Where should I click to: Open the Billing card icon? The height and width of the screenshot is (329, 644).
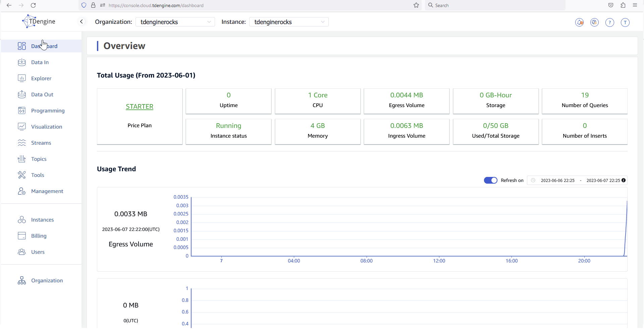pyautogui.click(x=22, y=236)
